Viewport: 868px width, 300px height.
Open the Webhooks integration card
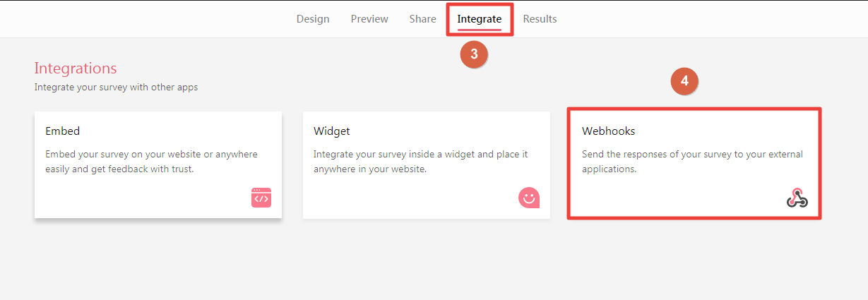pos(695,164)
